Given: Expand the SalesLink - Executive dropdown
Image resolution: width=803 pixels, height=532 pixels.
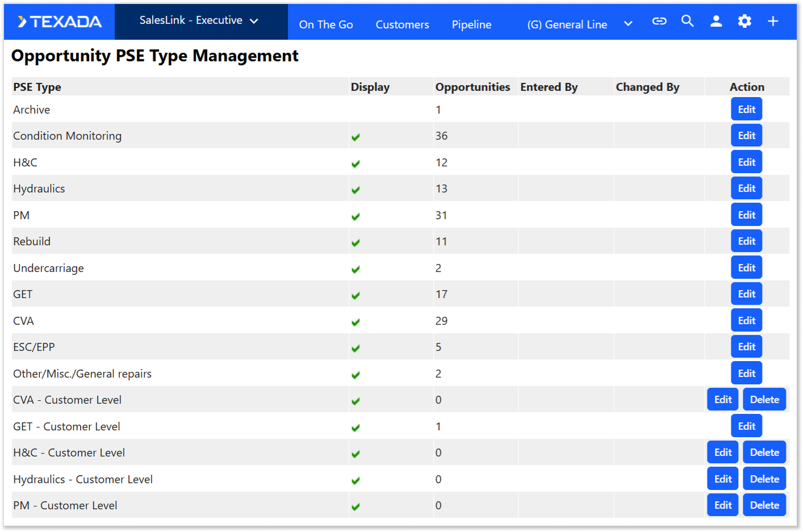Looking at the screenshot, I should point(199,20).
